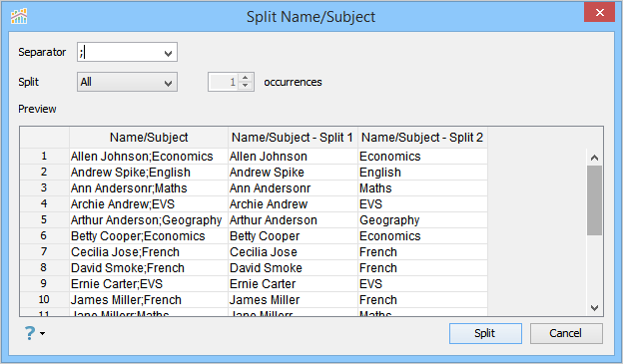This screenshot has width=623, height=364.
Task: Decrease occurrences with the down stepper arrow
Action: tap(246, 86)
